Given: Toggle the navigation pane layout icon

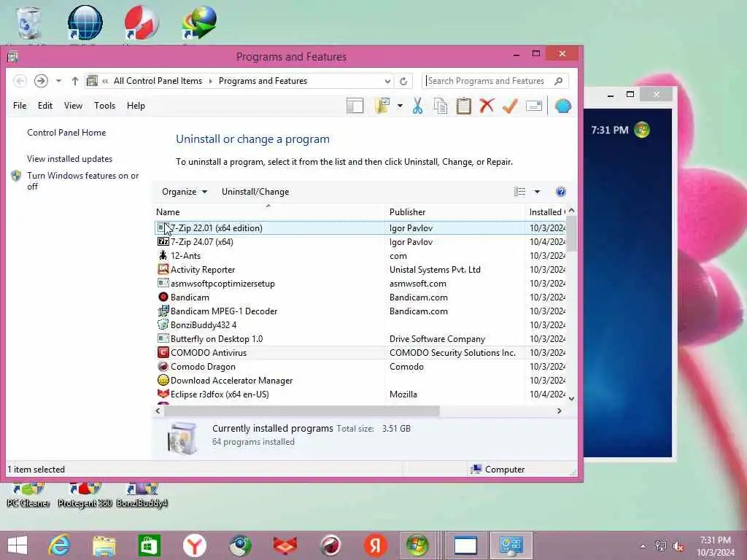Looking at the screenshot, I should tap(355, 106).
